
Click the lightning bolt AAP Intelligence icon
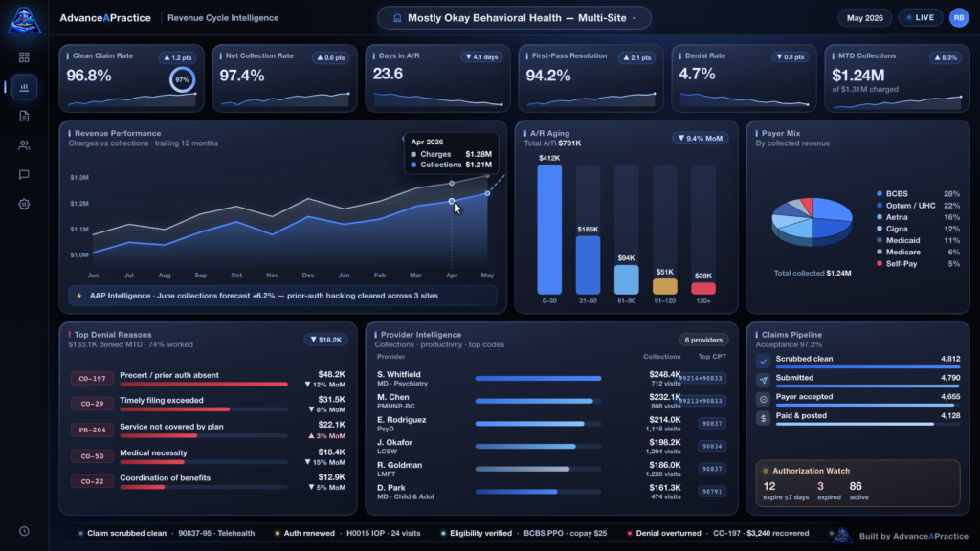[79, 296]
